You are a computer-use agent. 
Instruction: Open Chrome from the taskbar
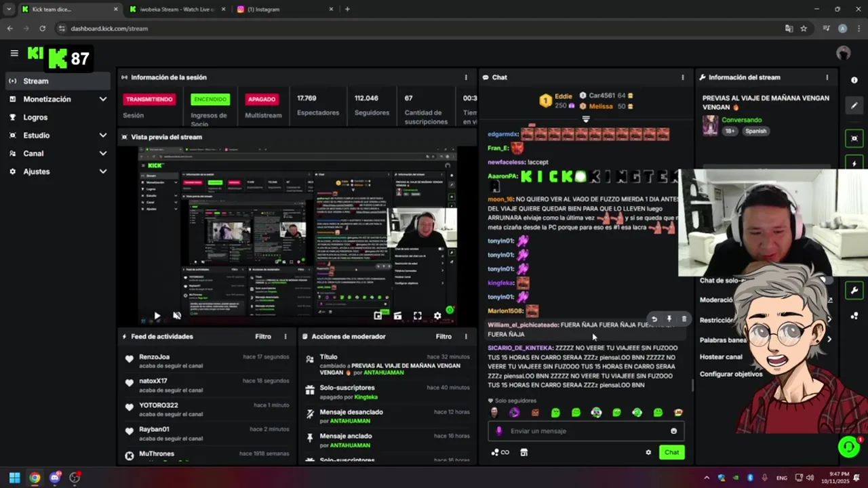[x=35, y=478]
